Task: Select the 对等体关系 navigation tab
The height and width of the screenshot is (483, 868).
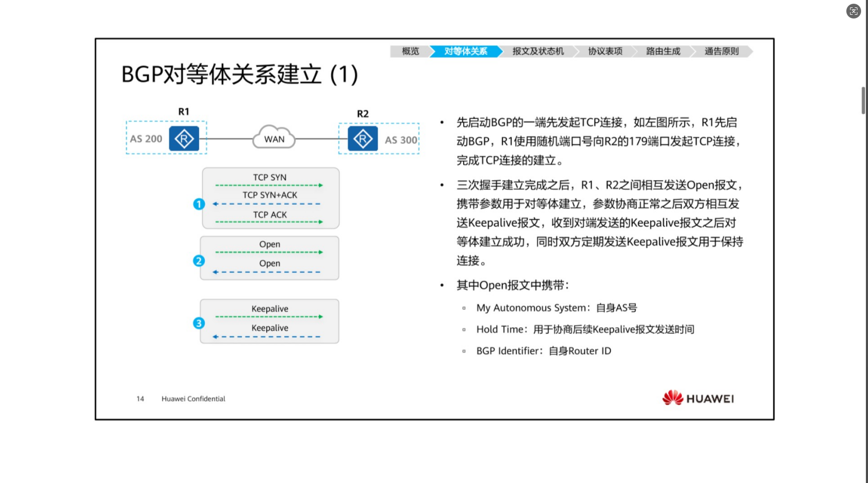Action: tap(466, 51)
